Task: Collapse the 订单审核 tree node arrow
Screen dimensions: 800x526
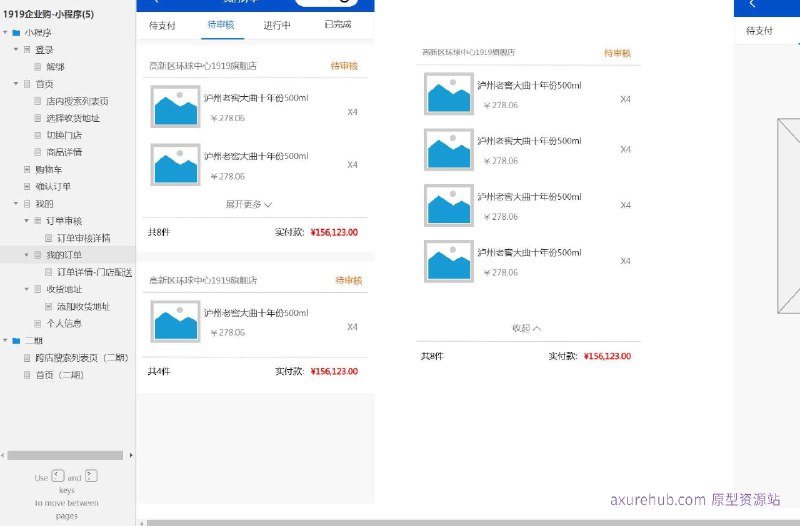Action: point(27,221)
